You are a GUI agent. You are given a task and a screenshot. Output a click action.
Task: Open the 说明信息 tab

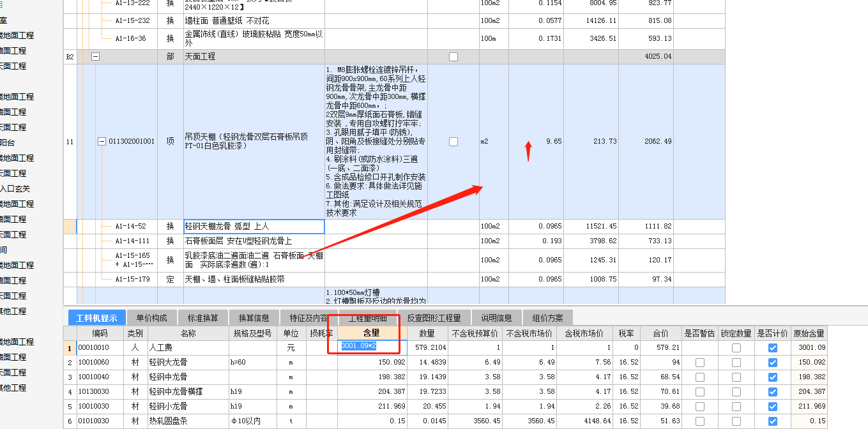[497, 318]
